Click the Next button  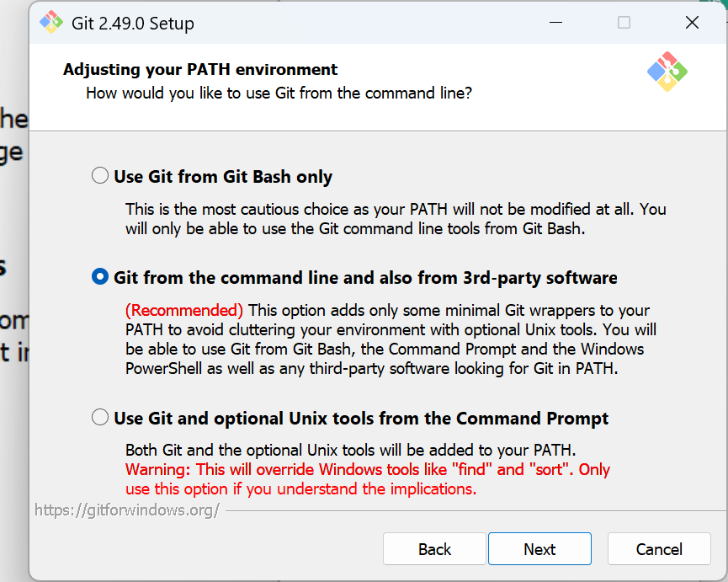(539, 549)
